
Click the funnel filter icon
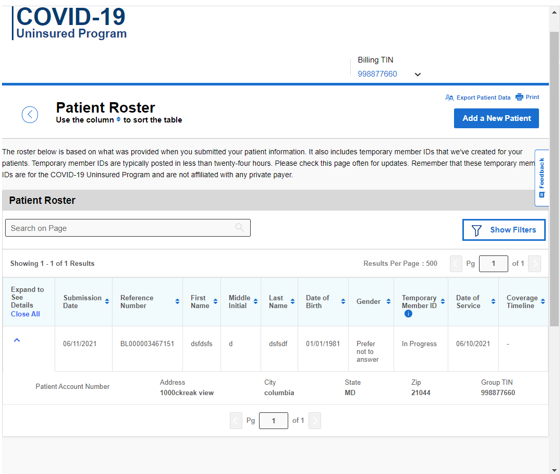[x=476, y=230]
